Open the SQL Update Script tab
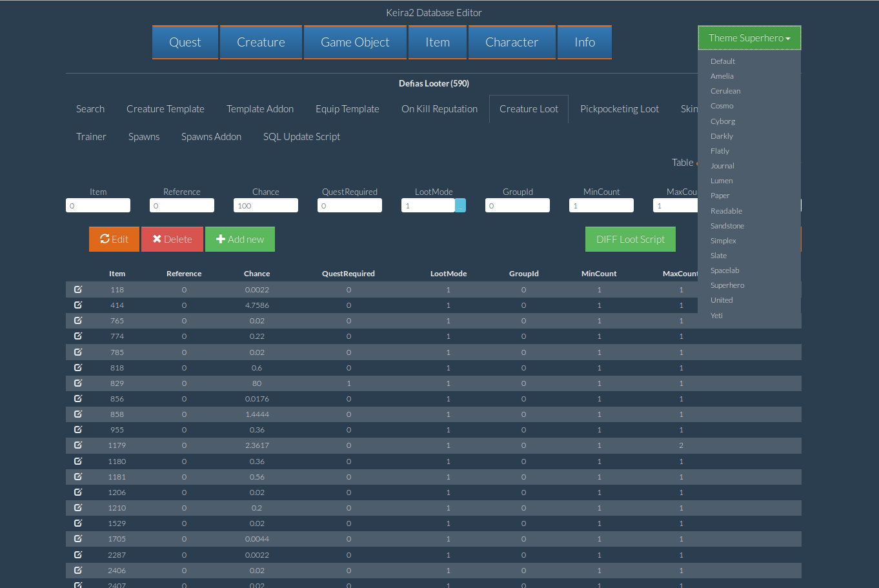879x588 pixels. click(x=301, y=137)
